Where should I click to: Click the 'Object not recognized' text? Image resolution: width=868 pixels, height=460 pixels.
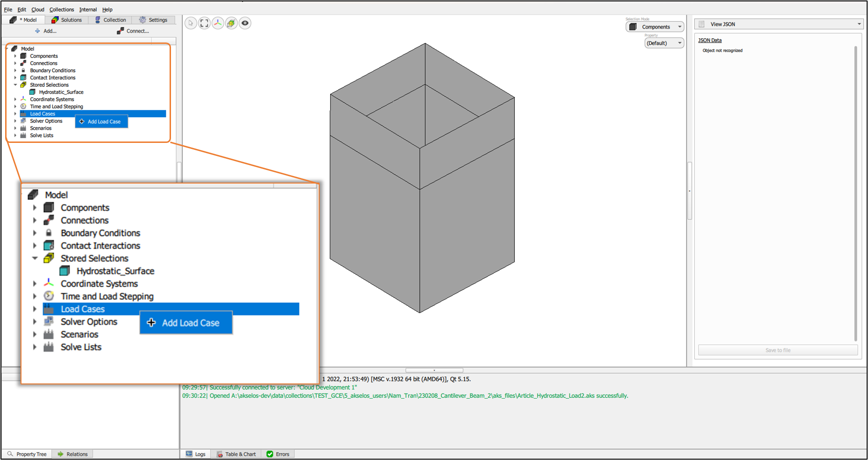[722, 50]
